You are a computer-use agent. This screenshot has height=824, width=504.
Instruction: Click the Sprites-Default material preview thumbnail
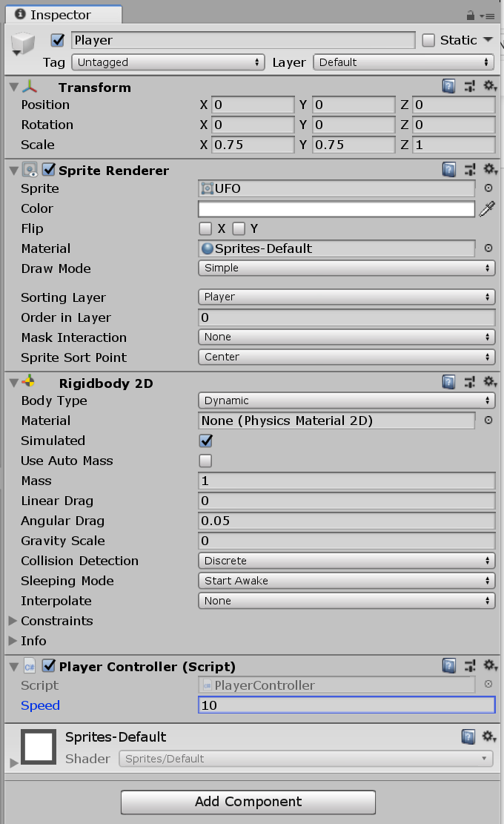click(39, 746)
